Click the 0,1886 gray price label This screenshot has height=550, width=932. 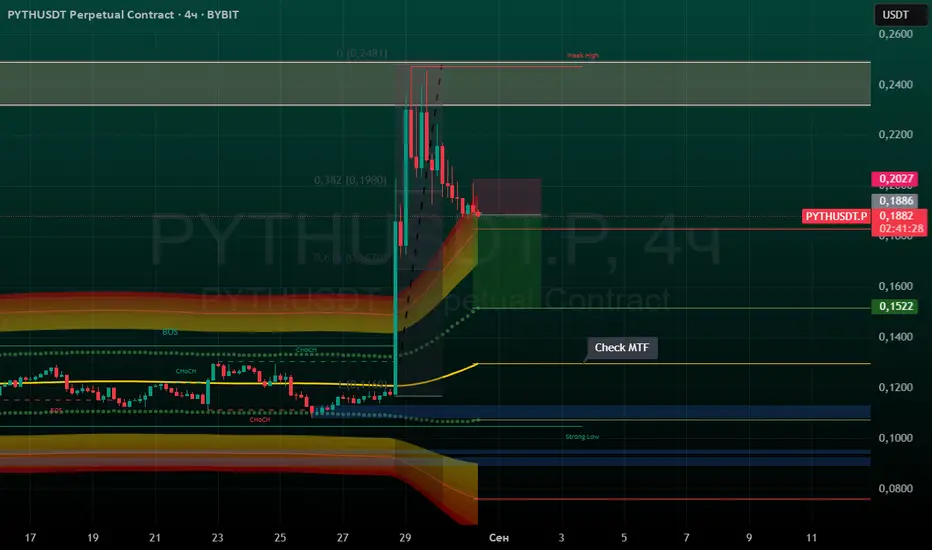coord(895,200)
